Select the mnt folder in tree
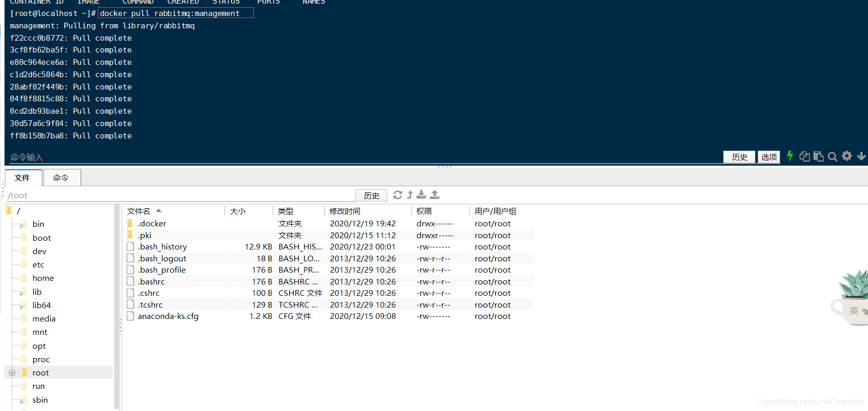The width and height of the screenshot is (868, 411). pyautogui.click(x=40, y=332)
